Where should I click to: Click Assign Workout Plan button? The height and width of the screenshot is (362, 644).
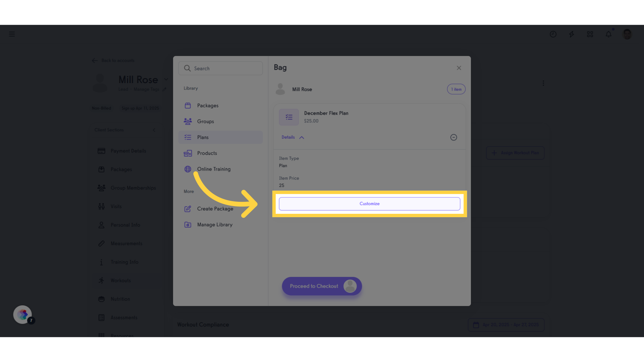pos(515,153)
